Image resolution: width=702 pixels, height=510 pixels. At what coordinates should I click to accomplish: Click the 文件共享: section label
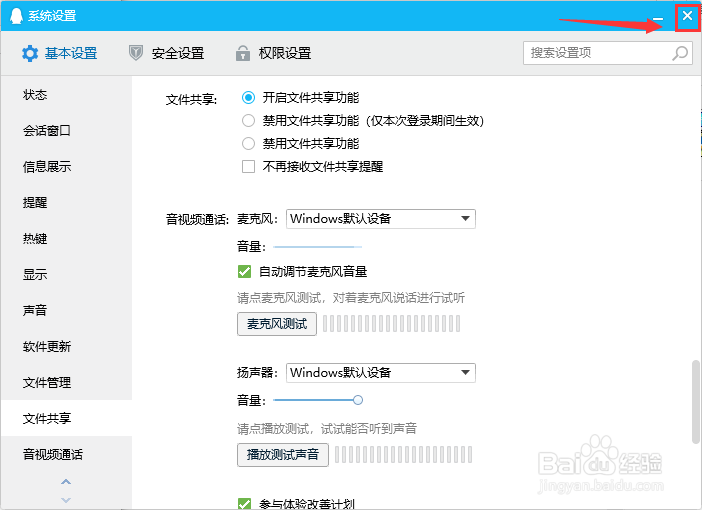coord(191,99)
